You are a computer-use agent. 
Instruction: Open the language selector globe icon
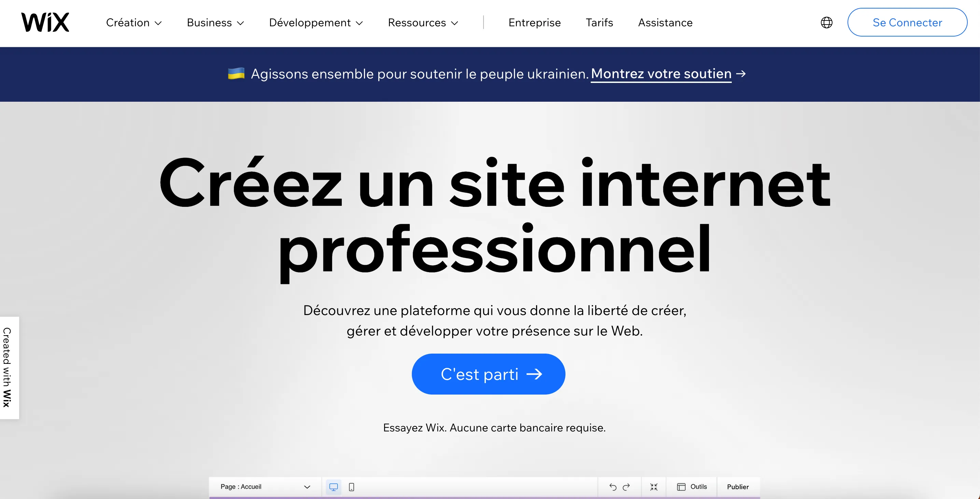[826, 23]
